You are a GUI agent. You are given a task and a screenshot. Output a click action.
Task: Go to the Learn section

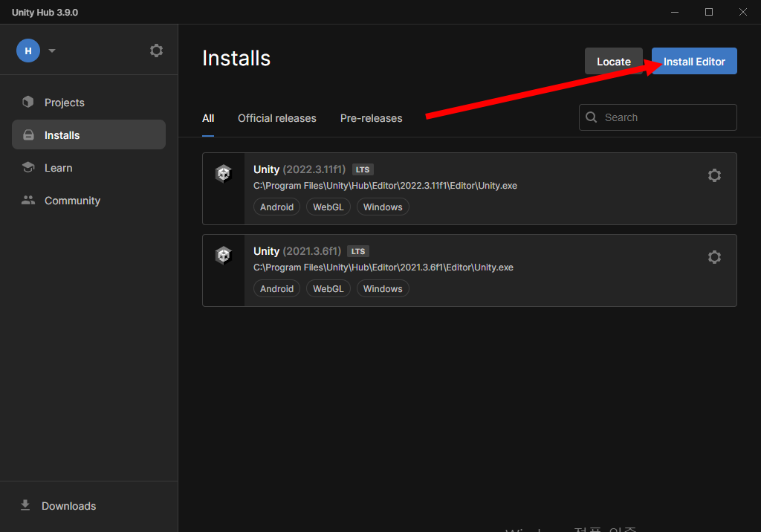point(89,168)
